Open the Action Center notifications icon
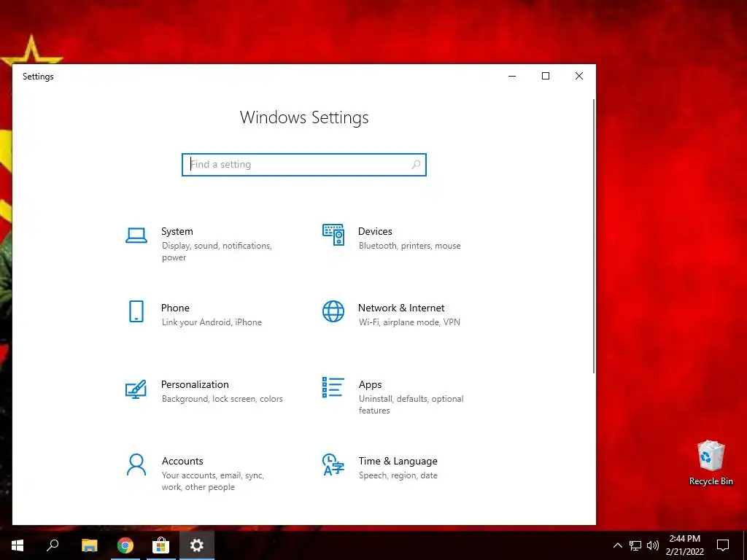 click(x=723, y=545)
